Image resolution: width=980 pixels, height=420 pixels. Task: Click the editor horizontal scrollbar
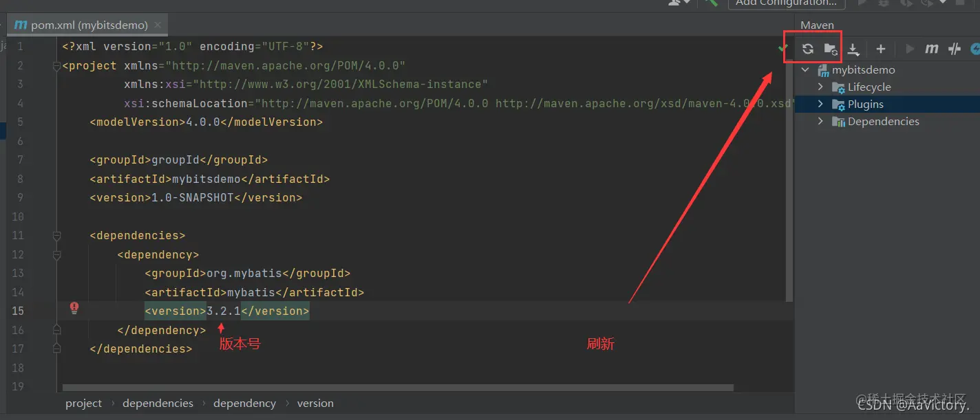pos(398,388)
